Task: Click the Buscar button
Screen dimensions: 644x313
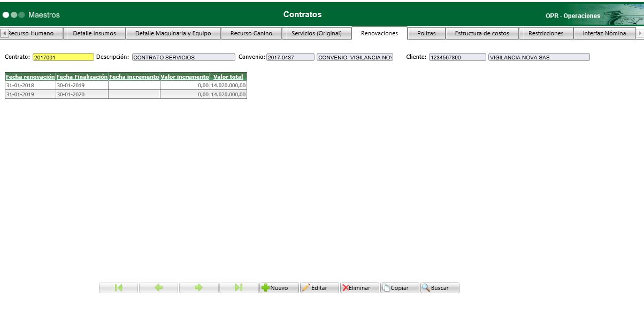Action: coord(440,288)
